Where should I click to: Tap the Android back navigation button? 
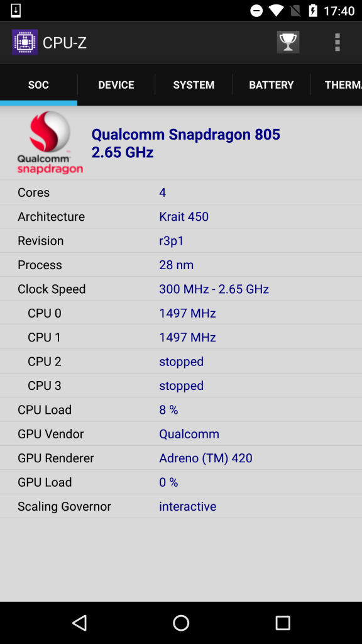coord(80,623)
